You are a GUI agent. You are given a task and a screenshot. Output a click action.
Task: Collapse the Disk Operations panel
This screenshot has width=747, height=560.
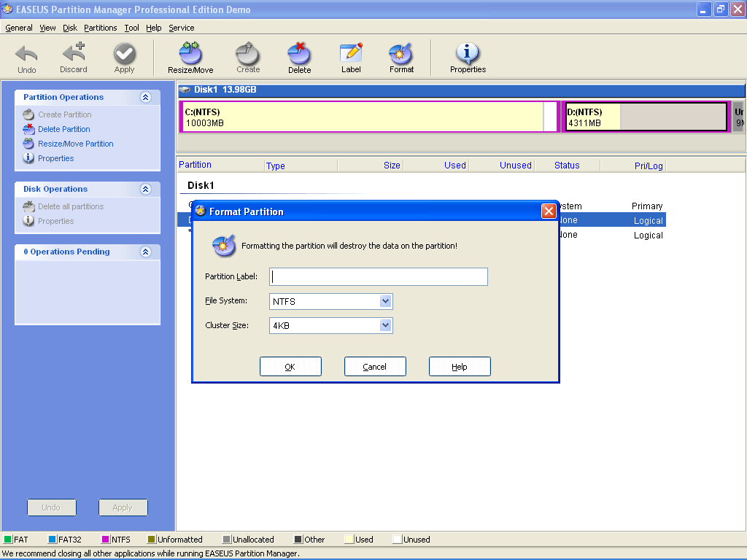click(145, 189)
